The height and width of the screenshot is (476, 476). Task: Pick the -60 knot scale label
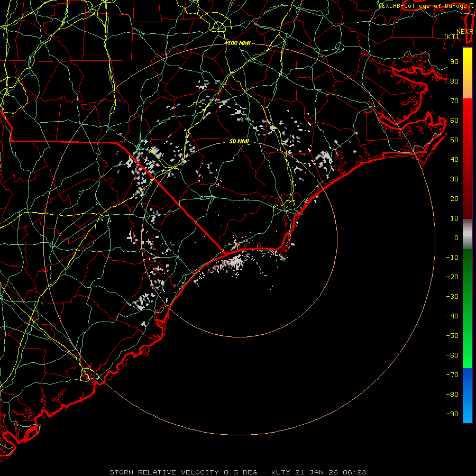(x=452, y=355)
